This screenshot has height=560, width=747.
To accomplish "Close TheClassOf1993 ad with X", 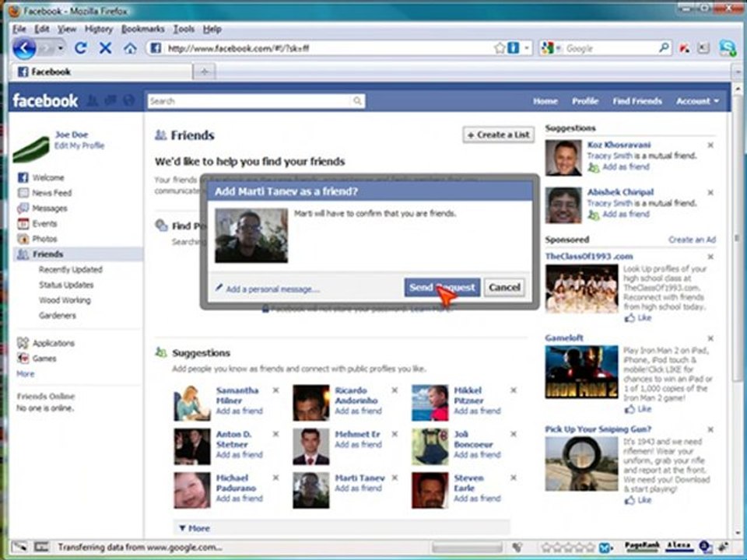I will coord(710,257).
